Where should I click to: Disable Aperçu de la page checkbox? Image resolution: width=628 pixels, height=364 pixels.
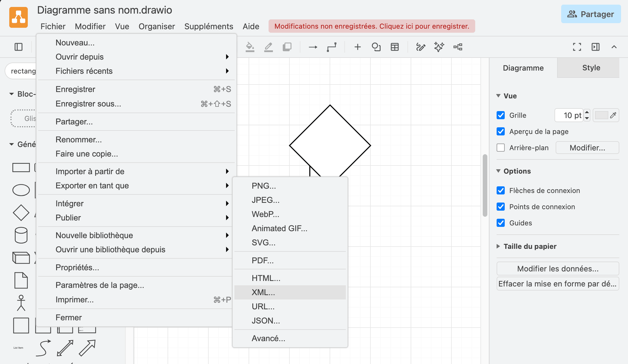[501, 131]
